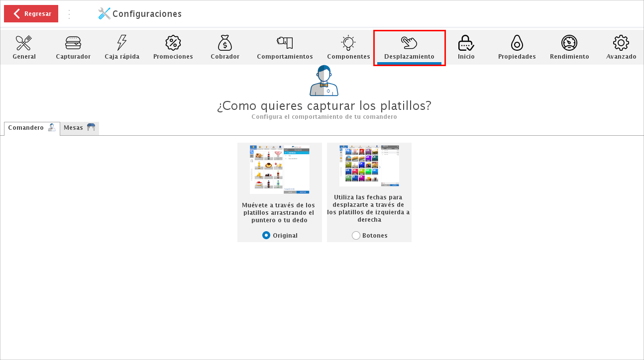Select the Desplazamiento highlighted section
Viewport: 644px width, 360px height.
409,46
